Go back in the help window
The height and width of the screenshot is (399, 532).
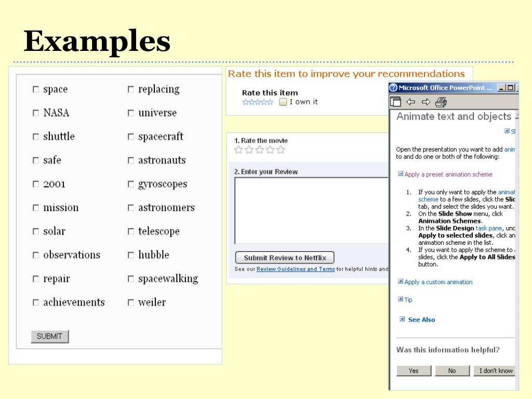point(411,102)
